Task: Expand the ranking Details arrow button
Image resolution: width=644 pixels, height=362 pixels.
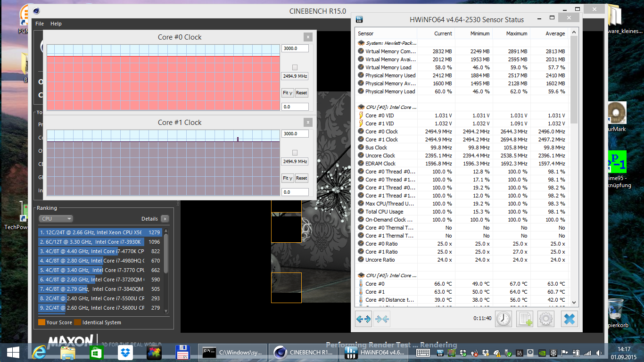Action: [x=165, y=219]
